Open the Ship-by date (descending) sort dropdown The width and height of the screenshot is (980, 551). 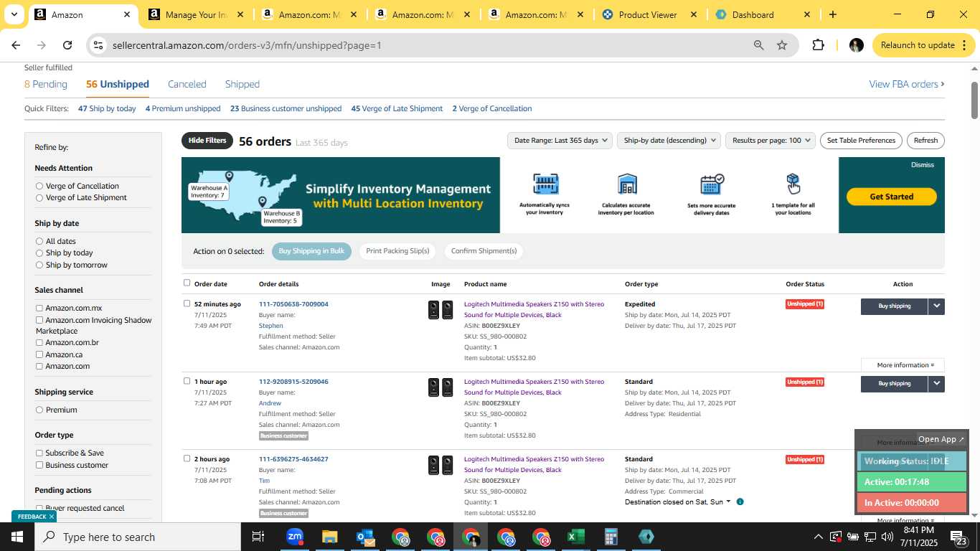coord(669,141)
